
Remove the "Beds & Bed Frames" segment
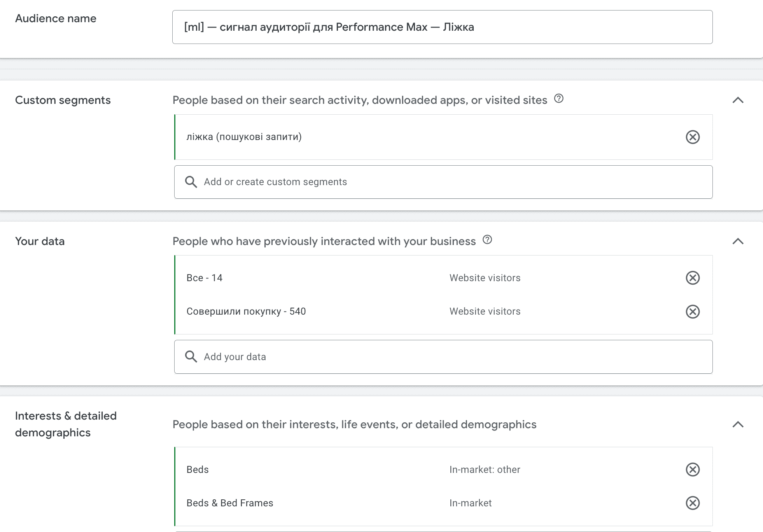693,503
